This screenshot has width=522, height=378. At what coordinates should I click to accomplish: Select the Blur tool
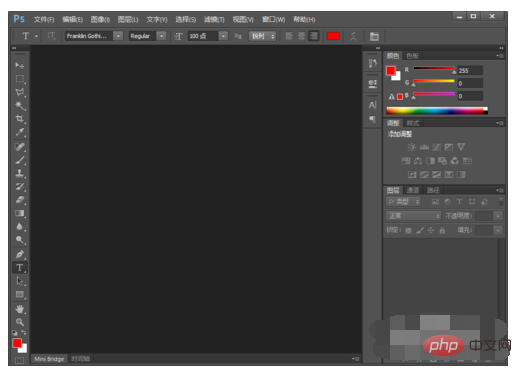coord(20,227)
